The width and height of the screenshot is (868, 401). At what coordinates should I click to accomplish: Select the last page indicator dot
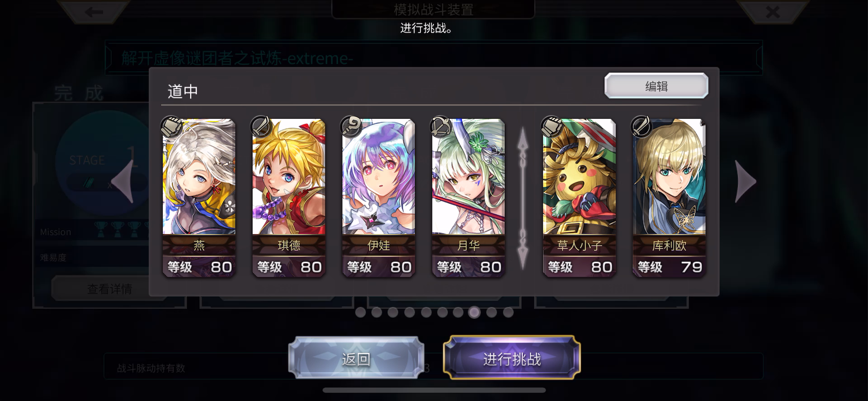[x=508, y=312]
